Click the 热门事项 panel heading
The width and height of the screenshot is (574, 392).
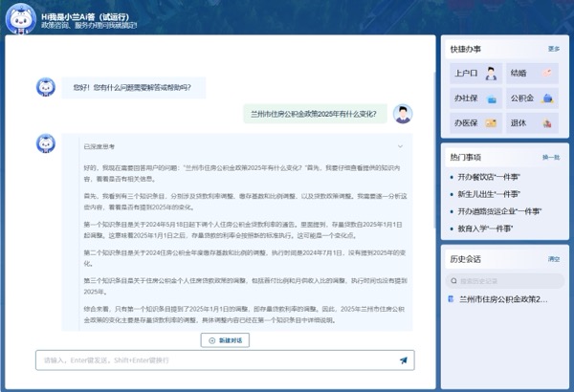pos(466,158)
